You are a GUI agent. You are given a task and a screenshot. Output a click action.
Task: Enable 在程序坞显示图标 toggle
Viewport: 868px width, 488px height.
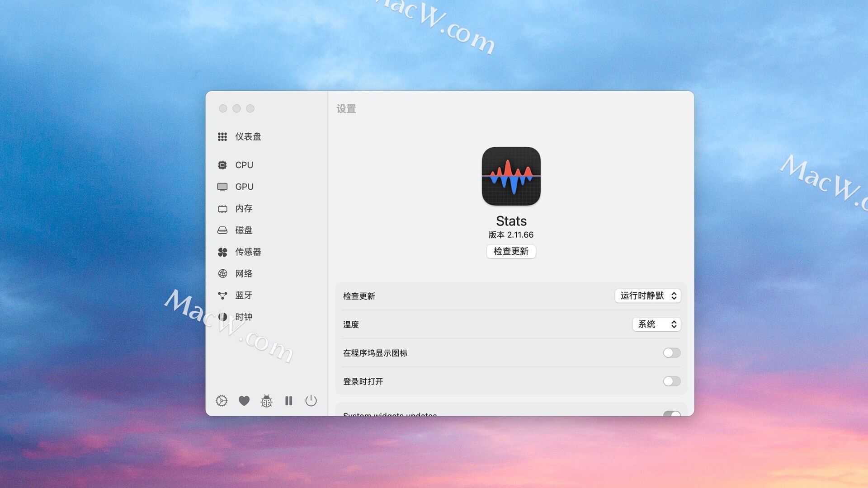pyautogui.click(x=671, y=353)
